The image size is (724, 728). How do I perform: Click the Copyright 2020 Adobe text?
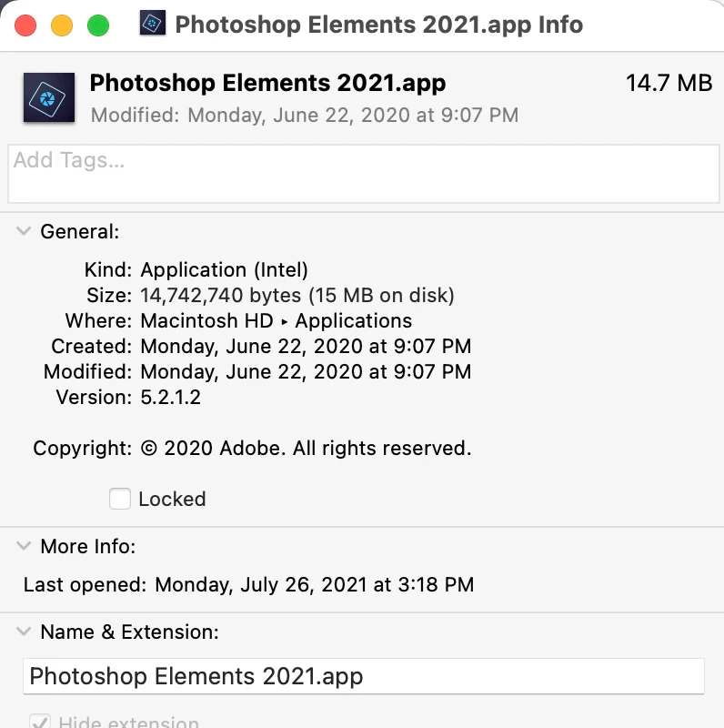coord(306,448)
